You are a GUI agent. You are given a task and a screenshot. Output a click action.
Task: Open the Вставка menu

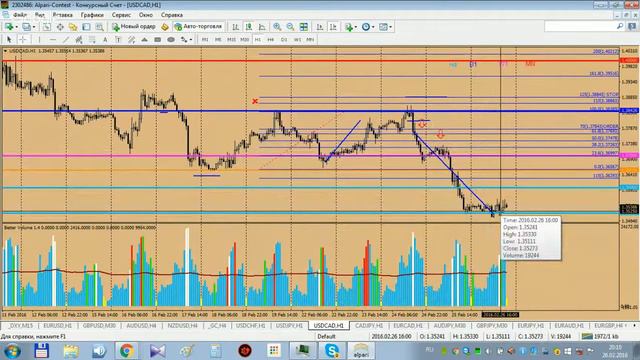coord(62,15)
